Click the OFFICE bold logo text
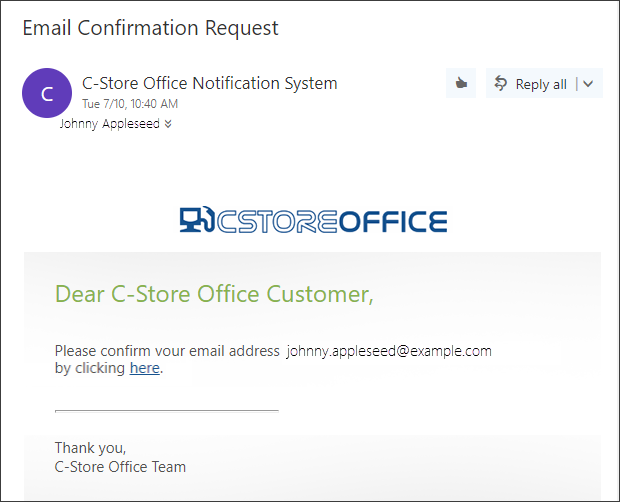The image size is (620, 502). [393, 221]
